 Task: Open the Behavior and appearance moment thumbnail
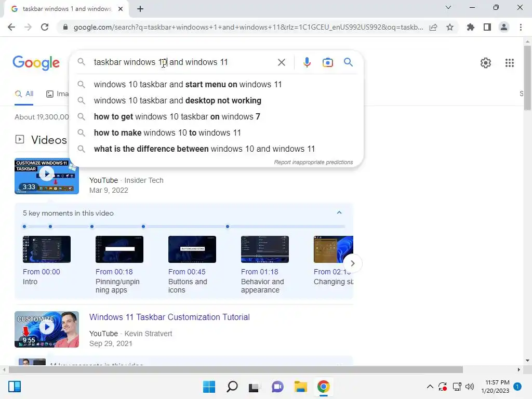264,249
